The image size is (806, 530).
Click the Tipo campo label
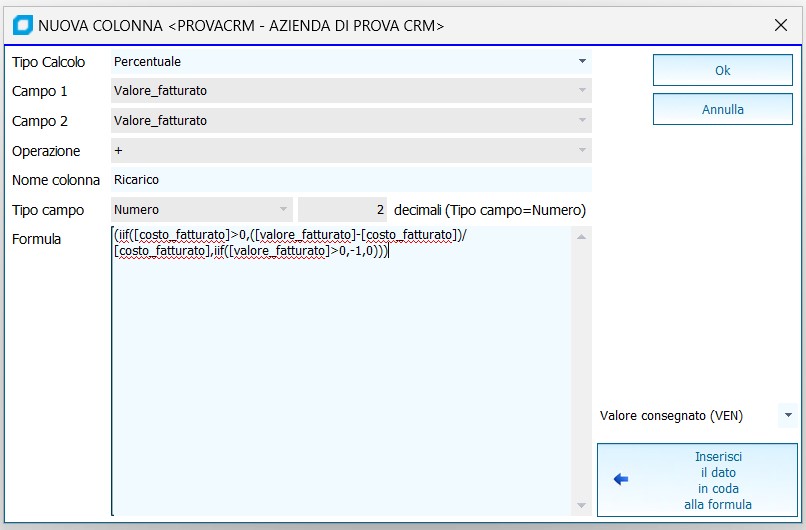[x=48, y=210]
